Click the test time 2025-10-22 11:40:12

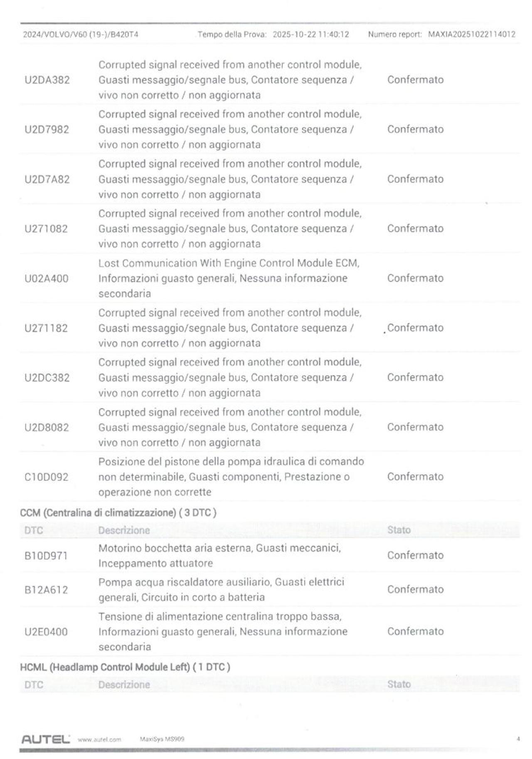tap(310, 34)
